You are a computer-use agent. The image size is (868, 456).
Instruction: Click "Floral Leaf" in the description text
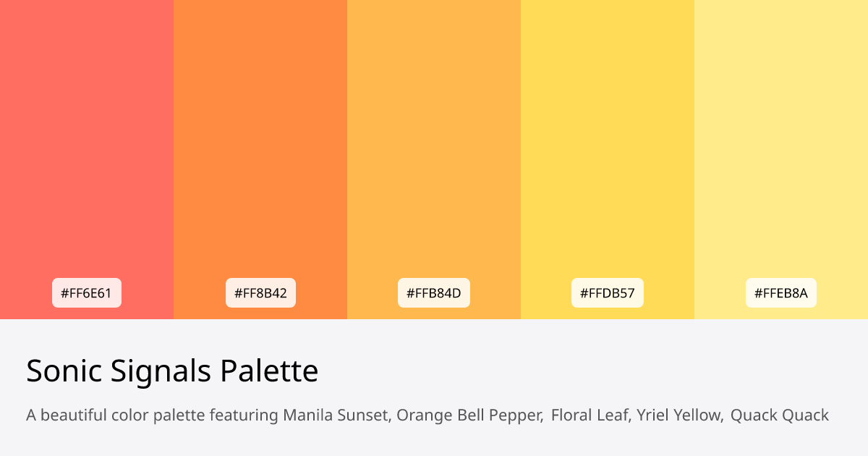[x=590, y=415]
